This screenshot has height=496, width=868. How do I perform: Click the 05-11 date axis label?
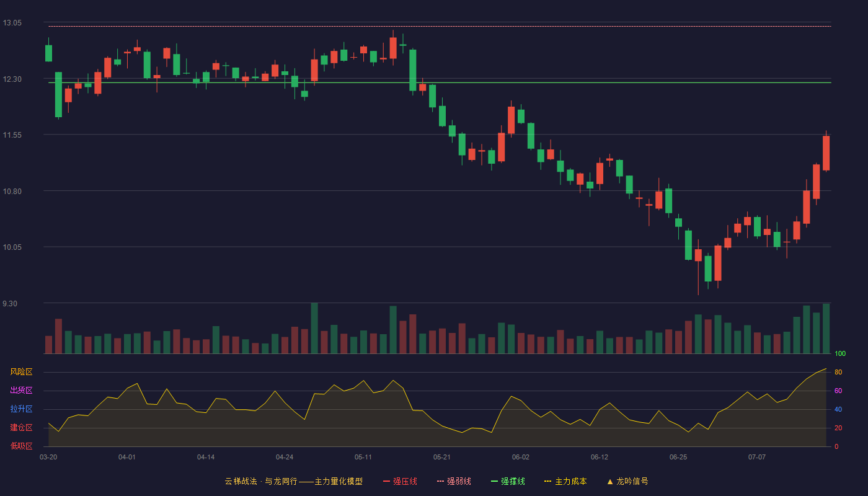click(x=363, y=457)
